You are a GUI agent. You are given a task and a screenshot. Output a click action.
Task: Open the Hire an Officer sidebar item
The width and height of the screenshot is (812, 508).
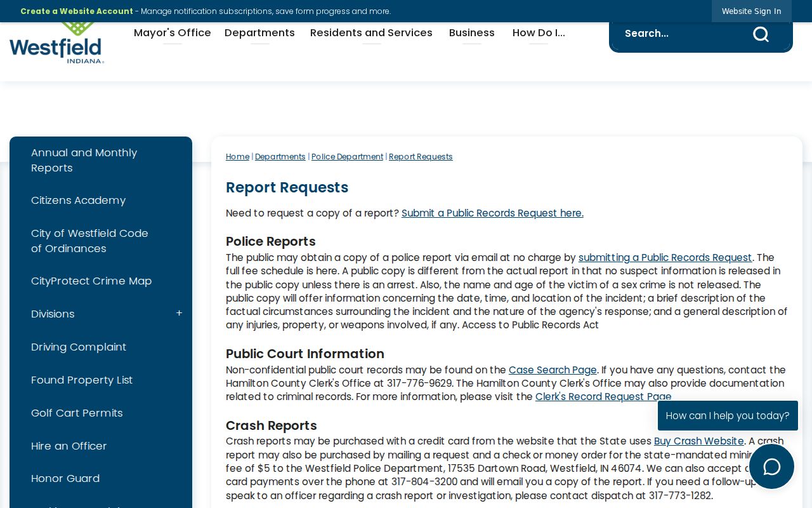101,446
